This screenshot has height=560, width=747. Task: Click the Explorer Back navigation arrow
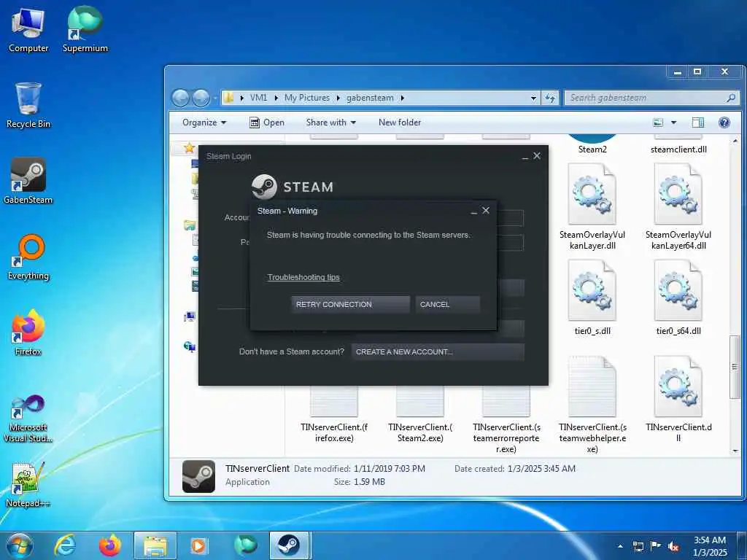pyautogui.click(x=181, y=98)
